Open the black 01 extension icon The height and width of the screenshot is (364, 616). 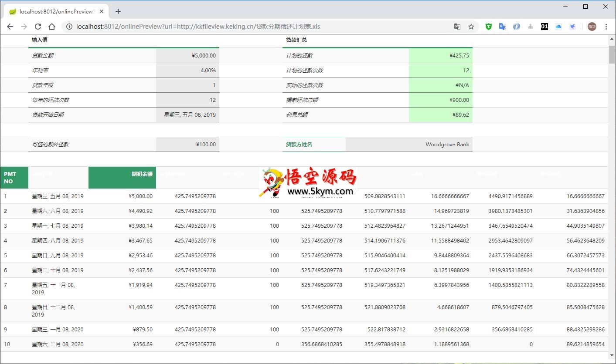(545, 27)
